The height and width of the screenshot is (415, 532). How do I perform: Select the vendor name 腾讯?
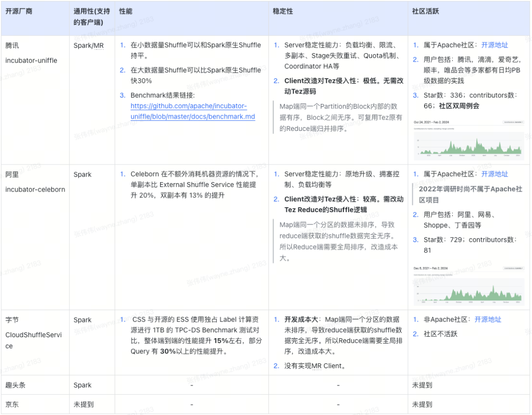coord(12,45)
